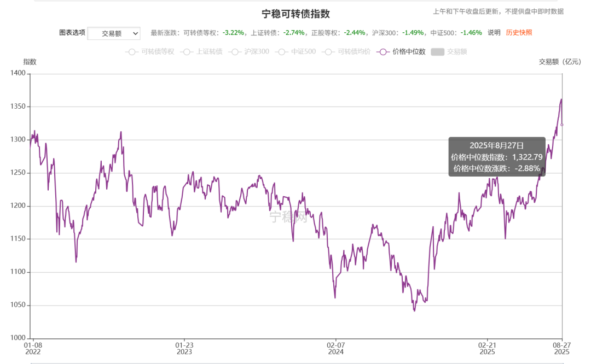Open the 历史快照 link
The width and height of the screenshot is (591, 364).
click(x=519, y=33)
